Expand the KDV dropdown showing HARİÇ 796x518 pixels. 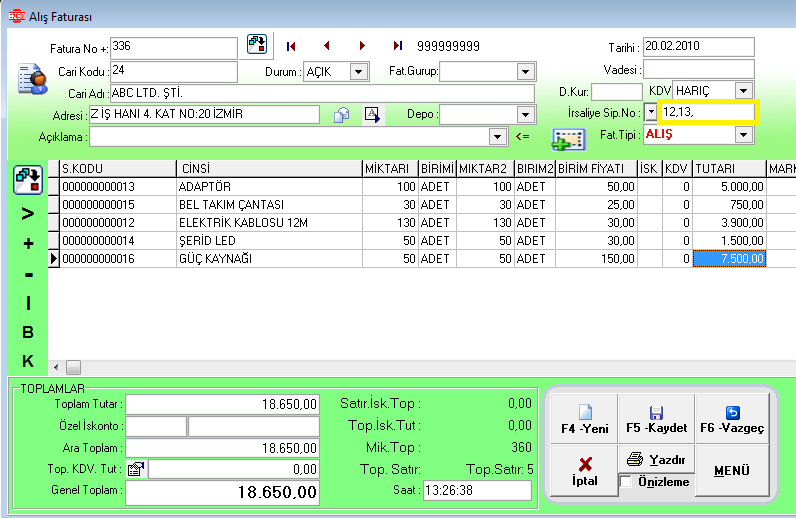tap(742, 91)
